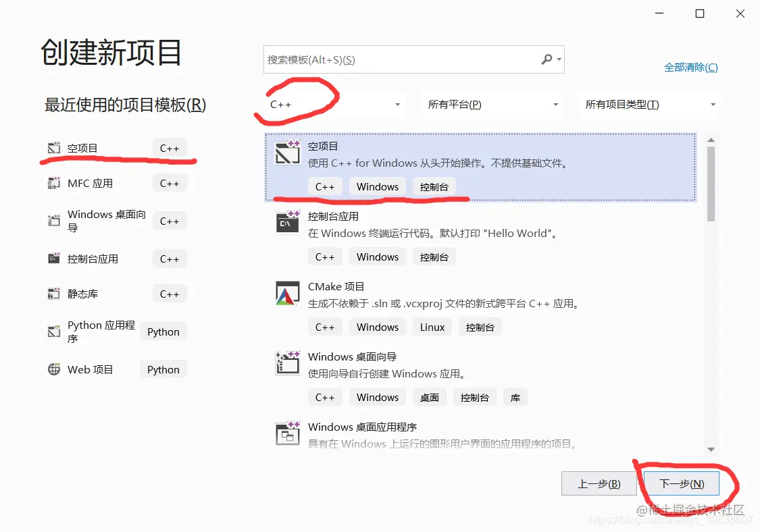This screenshot has height=532, width=760.
Task: Click the MFC 应用 icon in recent templates
Action: pos(53,183)
